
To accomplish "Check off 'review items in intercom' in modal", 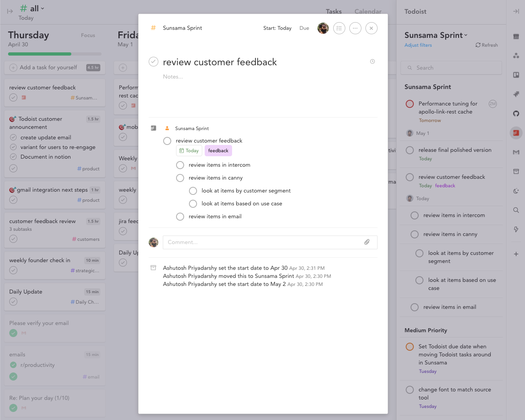I will [180, 165].
